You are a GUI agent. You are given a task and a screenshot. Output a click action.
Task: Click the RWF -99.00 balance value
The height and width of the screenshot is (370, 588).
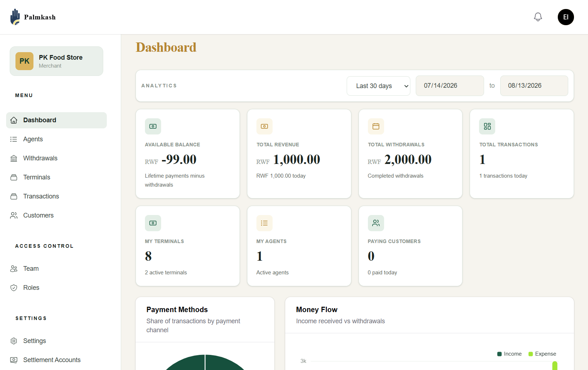pos(170,159)
